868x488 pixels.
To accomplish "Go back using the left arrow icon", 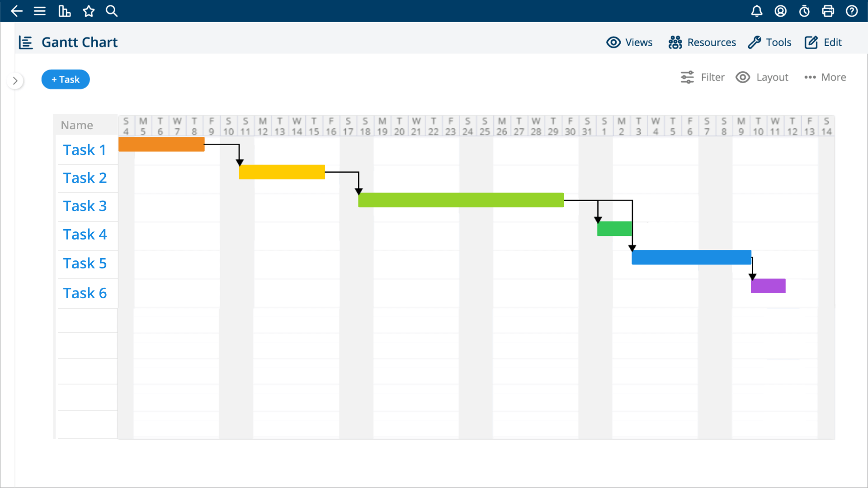I will pos(17,11).
